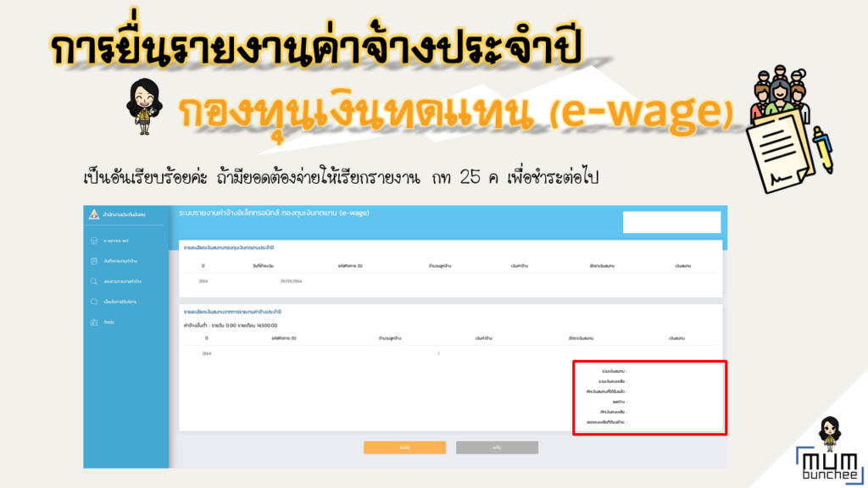The height and width of the screenshot is (488, 868).
Task: Select the สอบถามรายงานค่าจ้าง menu item
Action: 123,281
